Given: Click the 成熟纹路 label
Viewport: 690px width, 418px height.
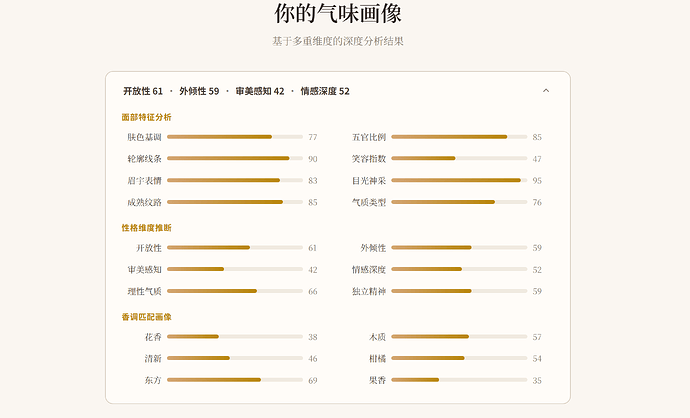Looking at the screenshot, I should tap(144, 202).
